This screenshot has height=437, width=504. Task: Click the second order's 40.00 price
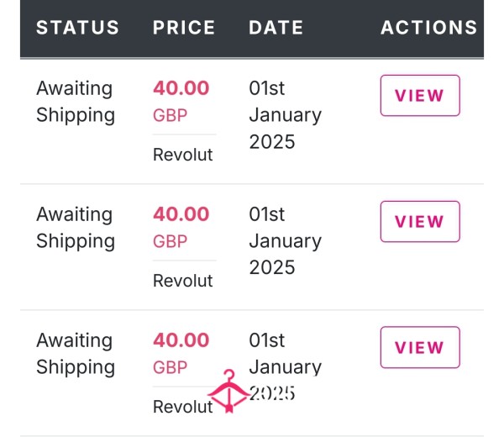[181, 214]
